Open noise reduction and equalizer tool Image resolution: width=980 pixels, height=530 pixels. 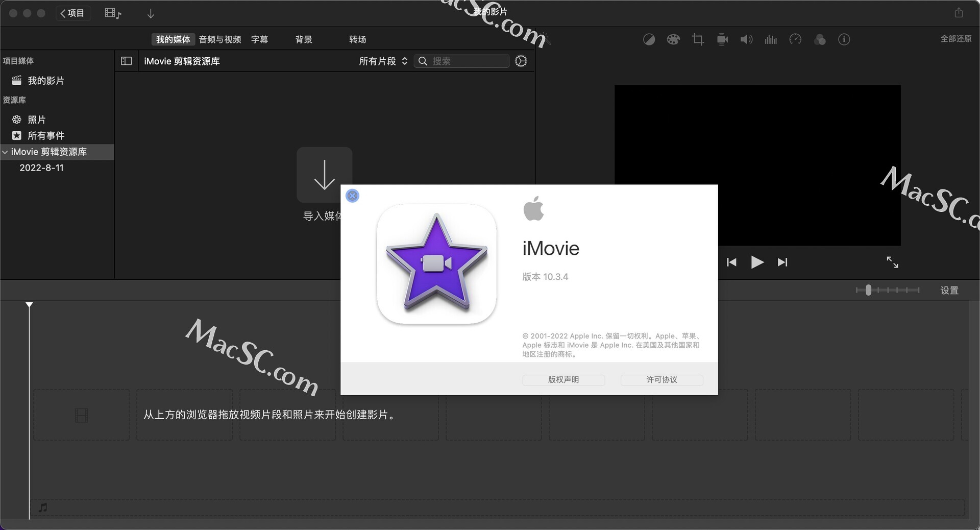click(x=771, y=39)
